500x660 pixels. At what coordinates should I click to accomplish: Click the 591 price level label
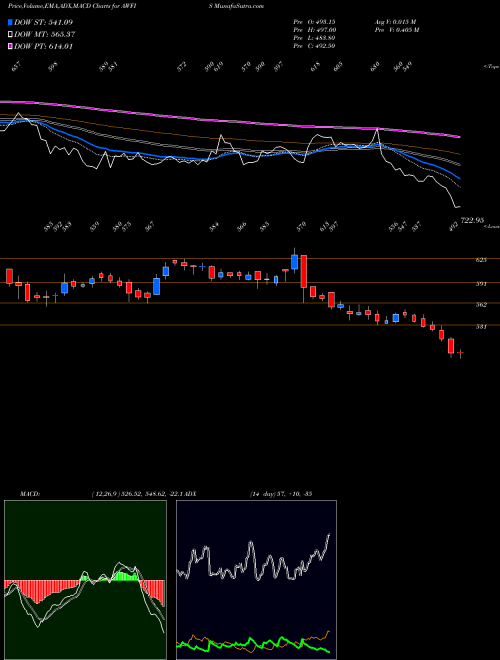pyautogui.click(x=481, y=284)
